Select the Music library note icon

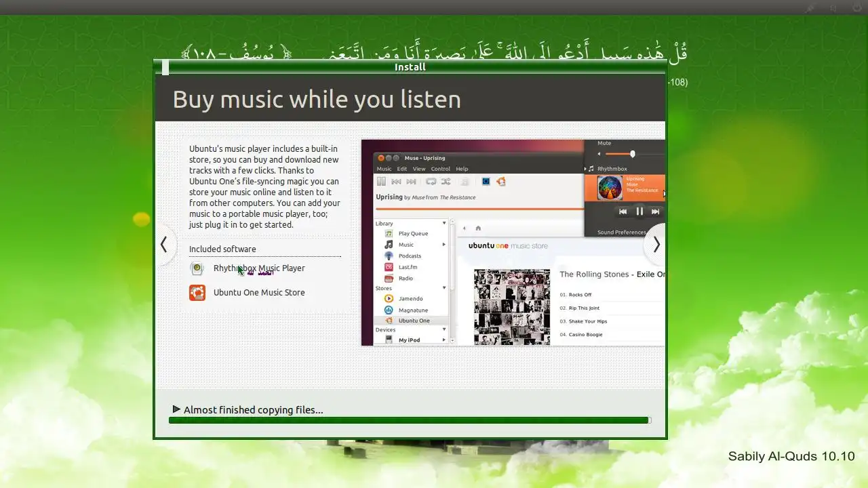[389, 245]
